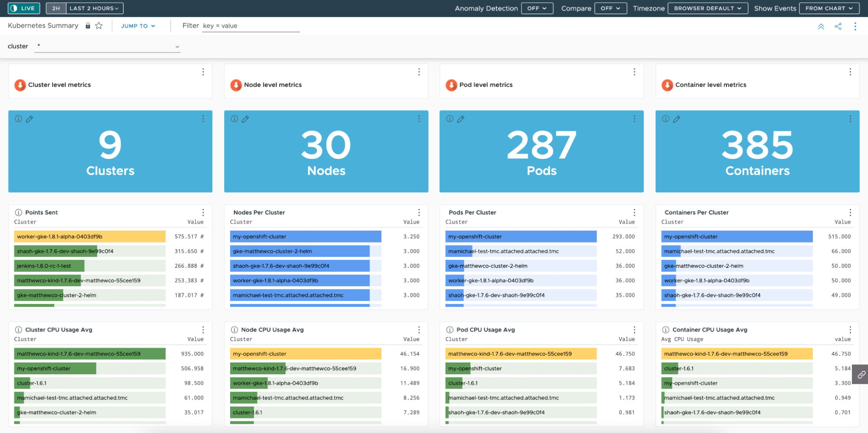This screenshot has height=433, width=868.
Task: Click info icon on Pods tile
Action: [450, 119]
